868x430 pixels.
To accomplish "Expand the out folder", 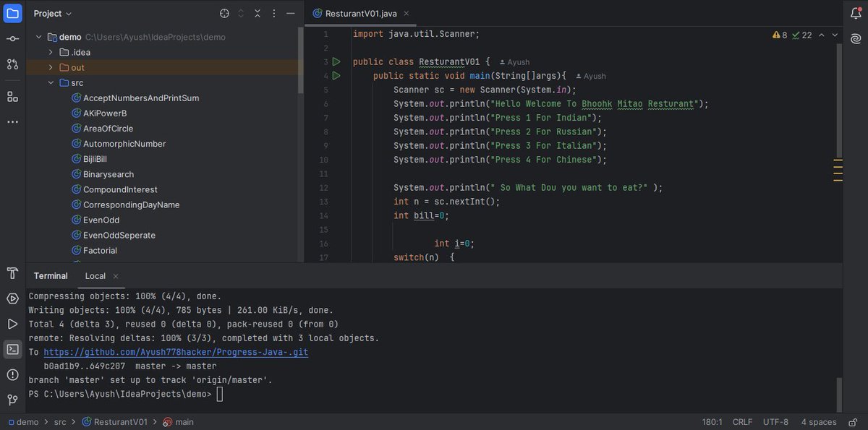I will (51, 67).
